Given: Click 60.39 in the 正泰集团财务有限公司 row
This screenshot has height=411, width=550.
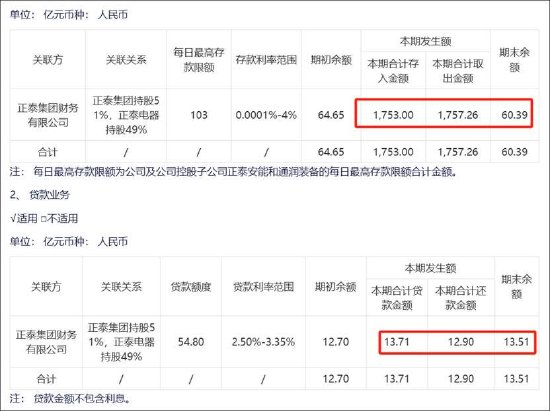Looking at the screenshot, I should [514, 115].
